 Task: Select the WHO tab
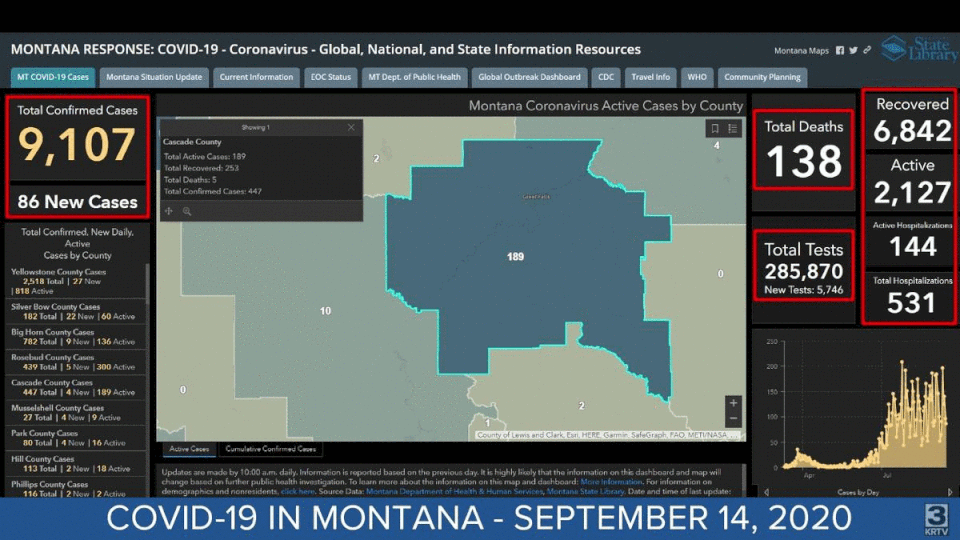[x=697, y=77]
